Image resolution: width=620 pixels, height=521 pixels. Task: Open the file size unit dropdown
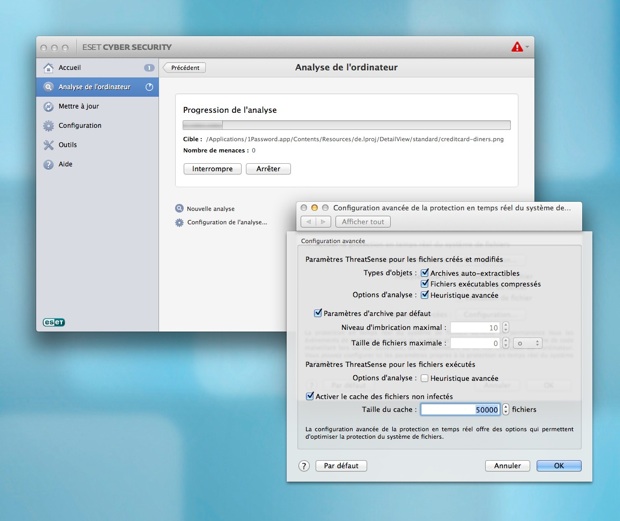pos(527,343)
